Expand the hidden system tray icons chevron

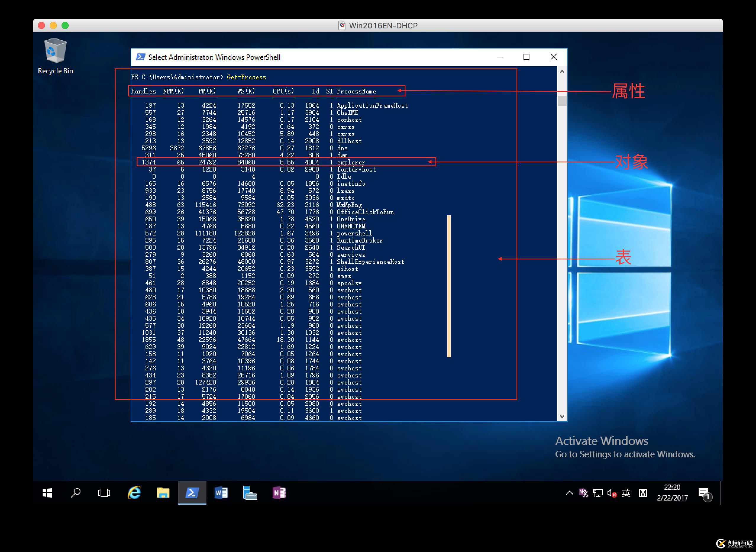[x=569, y=493]
